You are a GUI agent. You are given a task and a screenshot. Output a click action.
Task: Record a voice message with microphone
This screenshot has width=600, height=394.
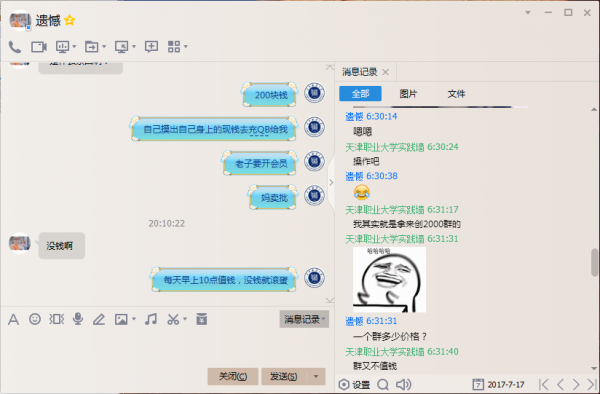(x=78, y=319)
